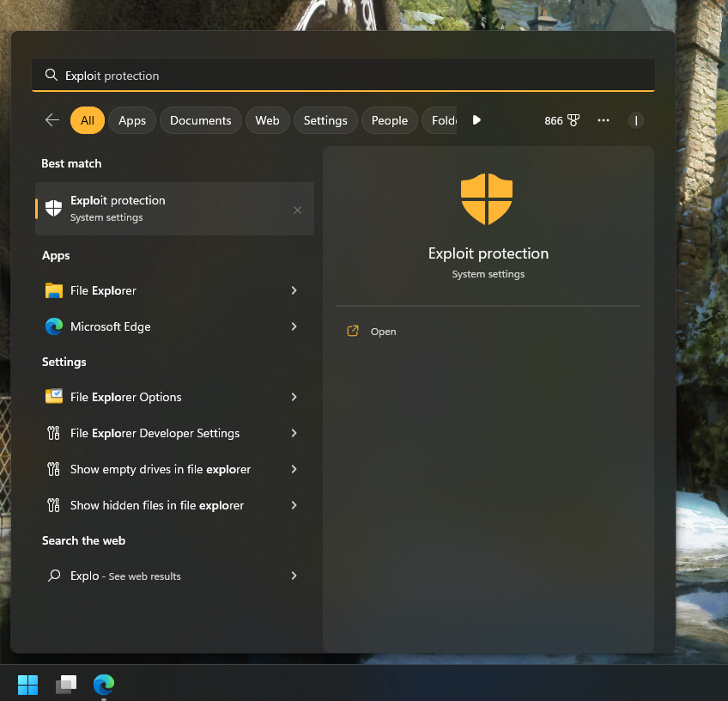Click the search input field
Image resolution: width=728 pixels, height=701 pixels.
343,76
